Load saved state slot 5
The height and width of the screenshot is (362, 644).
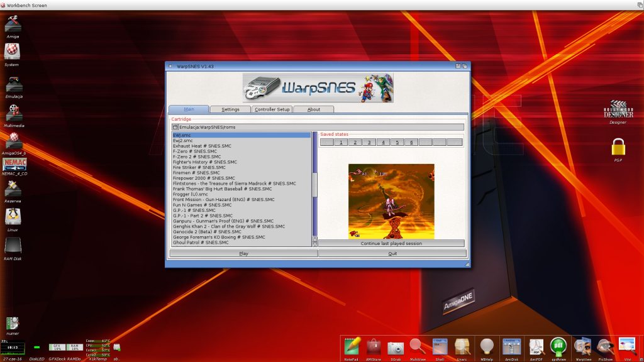pyautogui.click(x=397, y=143)
